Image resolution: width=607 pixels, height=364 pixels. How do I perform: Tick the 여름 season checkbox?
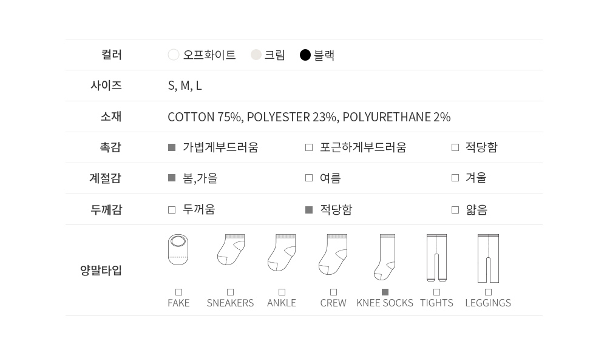tap(309, 178)
